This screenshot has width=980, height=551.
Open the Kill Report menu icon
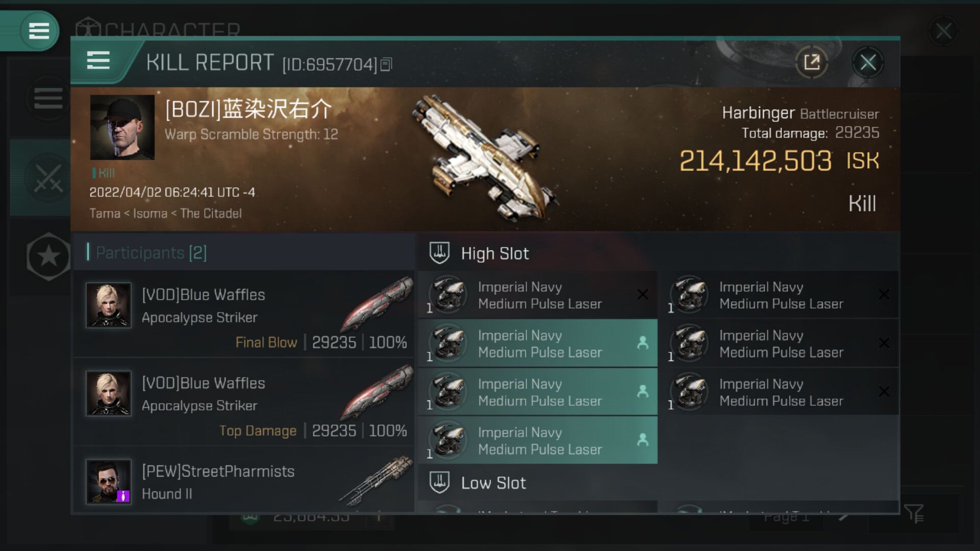[99, 61]
